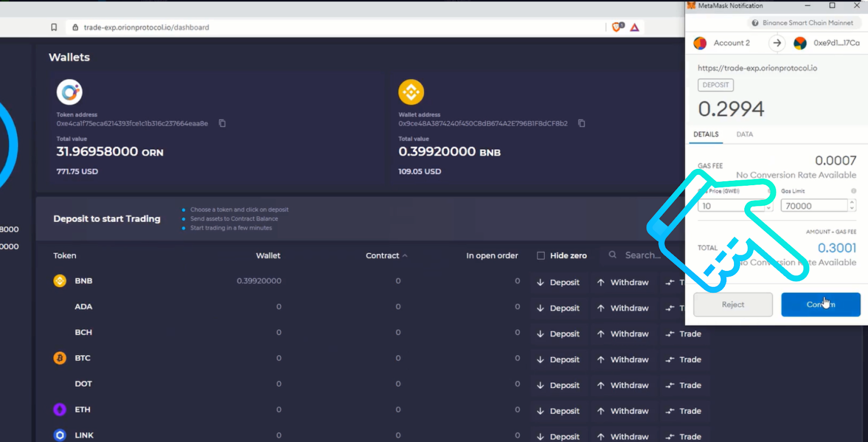Viewport: 868px width, 442px height.
Task: Click the LINK coin icon in table
Action: click(60, 435)
